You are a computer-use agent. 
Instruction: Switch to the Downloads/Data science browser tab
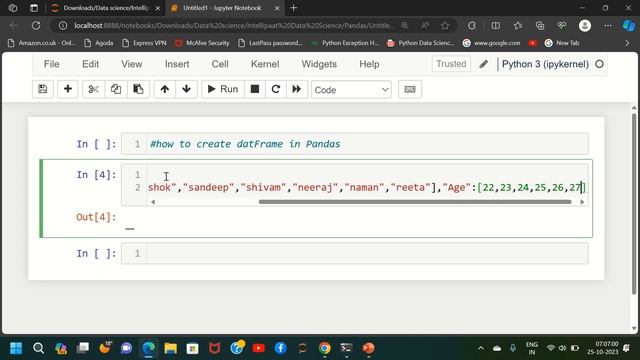105,8
